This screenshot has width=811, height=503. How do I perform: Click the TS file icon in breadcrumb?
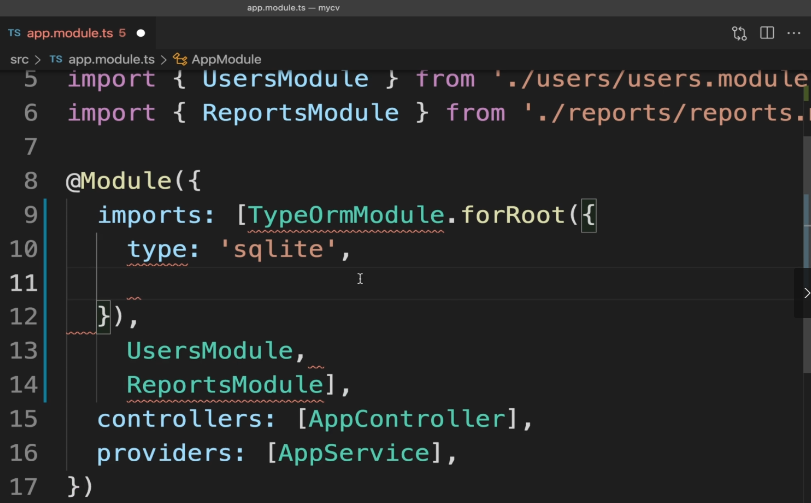(56, 59)
